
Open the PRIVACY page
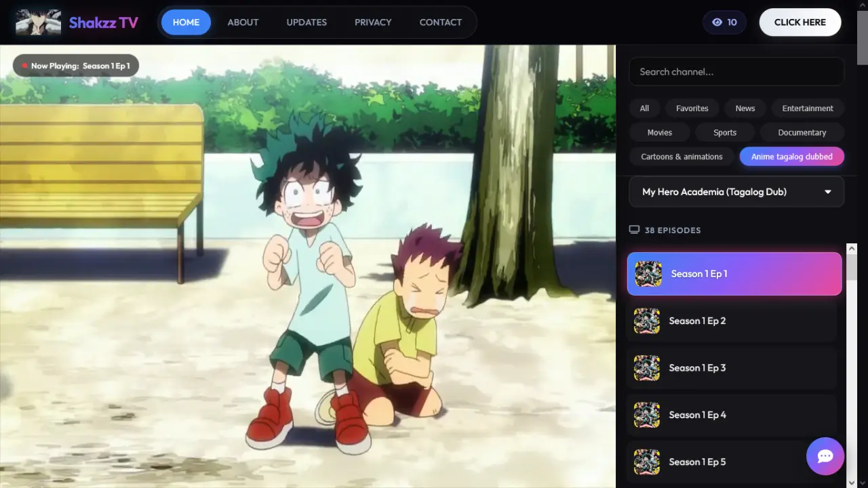coord(373,22)
